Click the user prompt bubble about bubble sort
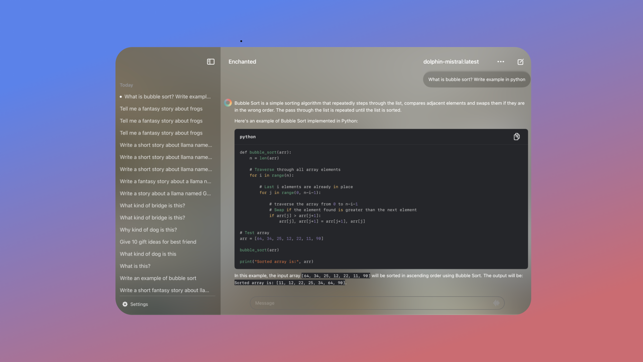The width and height of the screenshot is (643, 362). tap(477, 80)
